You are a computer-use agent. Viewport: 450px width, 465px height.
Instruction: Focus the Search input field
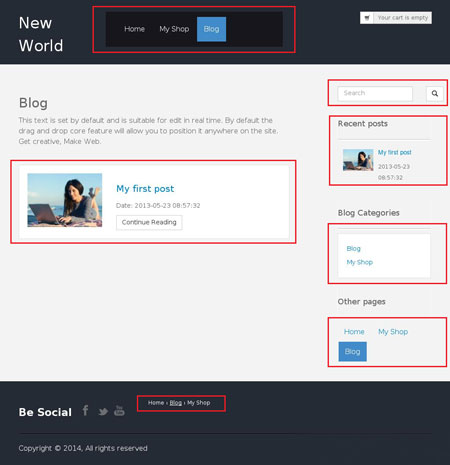click(375, 93)
